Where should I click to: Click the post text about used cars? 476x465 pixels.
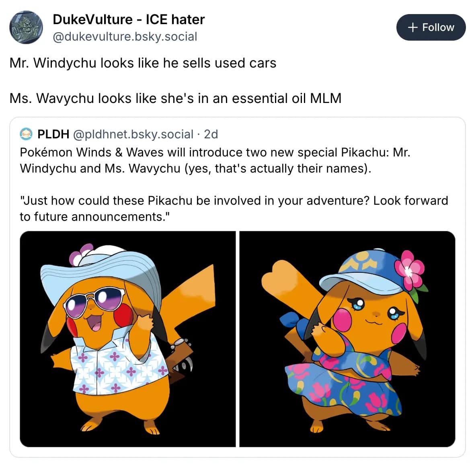pyautogui.click(x=143, y=63)
